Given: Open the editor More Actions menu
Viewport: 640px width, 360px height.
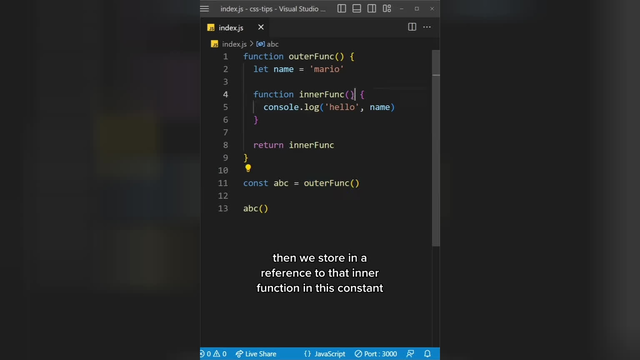Looking at the screenshot, I should pos(427,27).
